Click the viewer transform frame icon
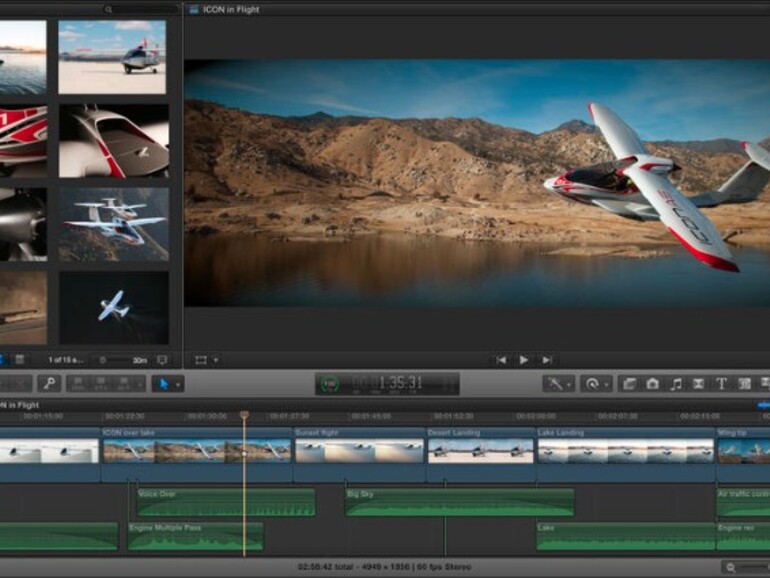This screenshot has height=578, width=770. [x=201, y=360]
